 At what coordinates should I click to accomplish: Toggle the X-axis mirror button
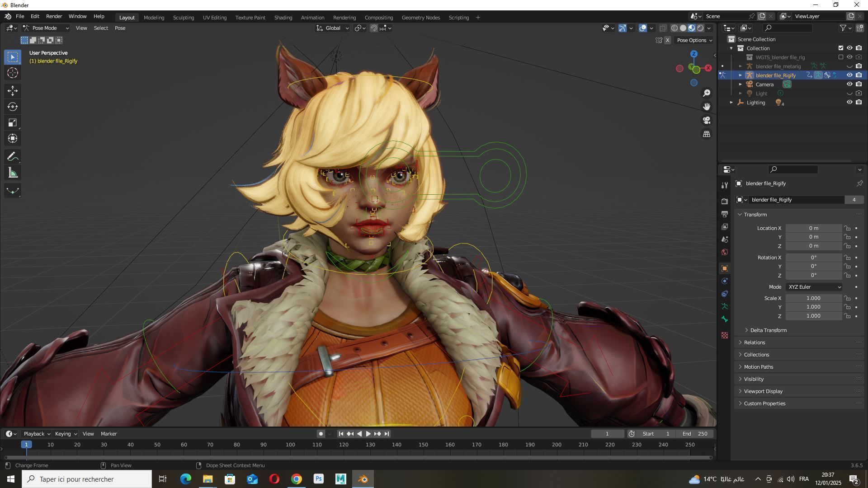[x=667, y=40]
